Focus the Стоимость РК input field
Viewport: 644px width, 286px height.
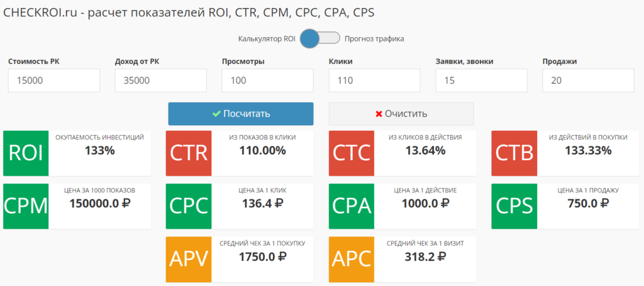tap(54, 80)
